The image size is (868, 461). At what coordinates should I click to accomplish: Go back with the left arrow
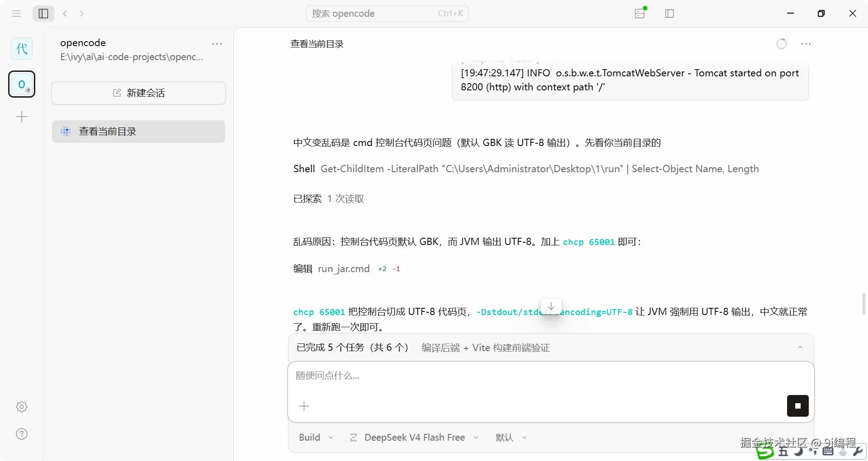[66, 14]
